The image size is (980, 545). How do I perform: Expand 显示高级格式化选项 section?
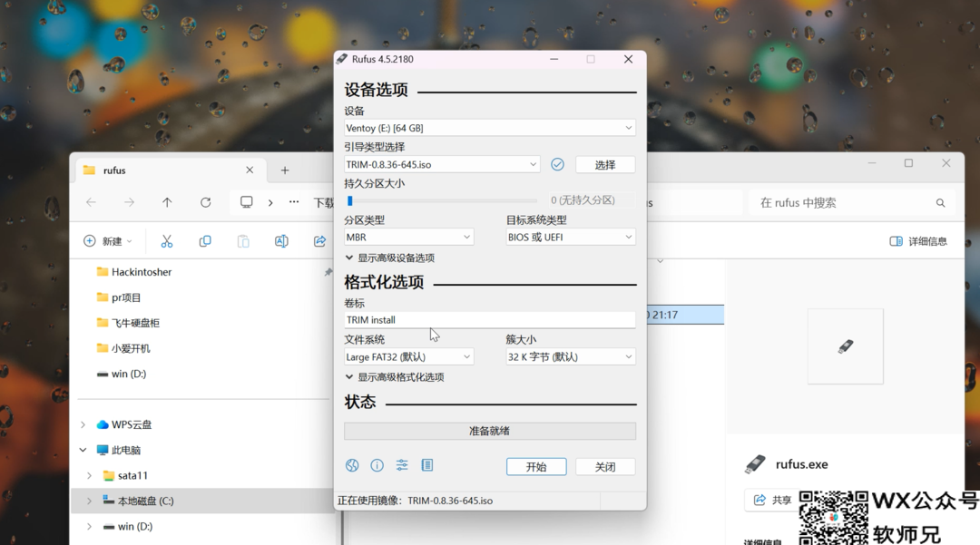pos(395,377)
